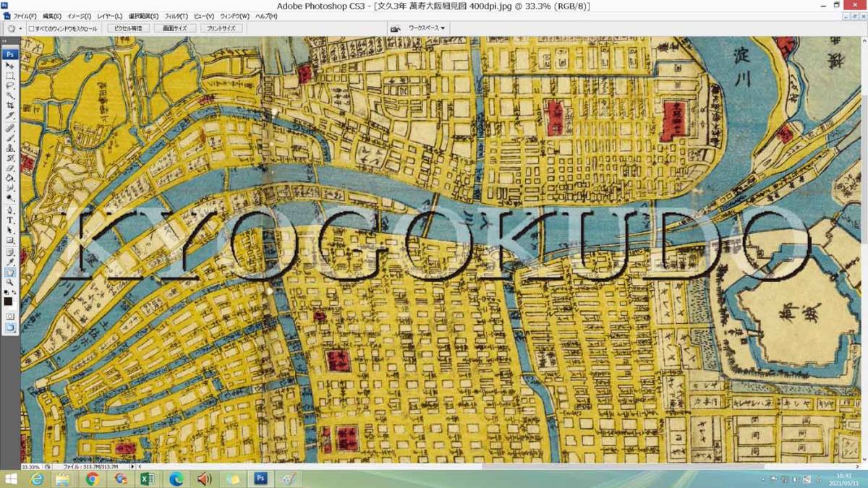Select the Pen tool

pos(10,210)
